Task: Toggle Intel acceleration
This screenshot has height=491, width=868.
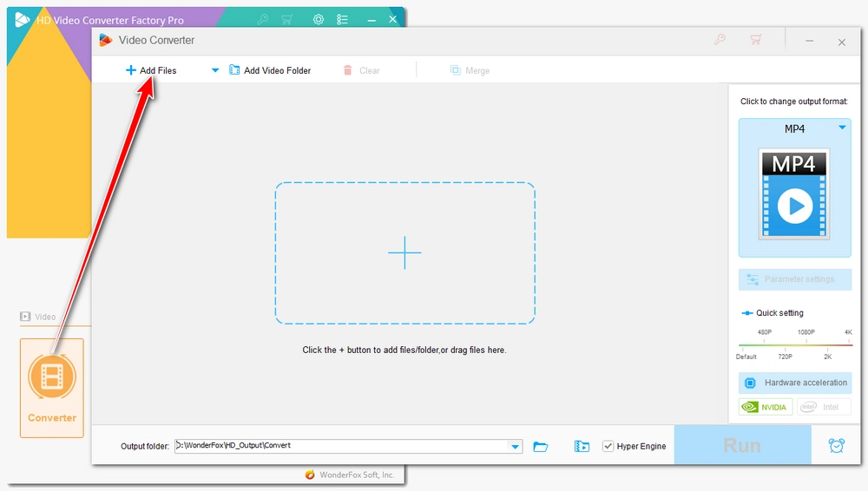Action: [824, 407]
